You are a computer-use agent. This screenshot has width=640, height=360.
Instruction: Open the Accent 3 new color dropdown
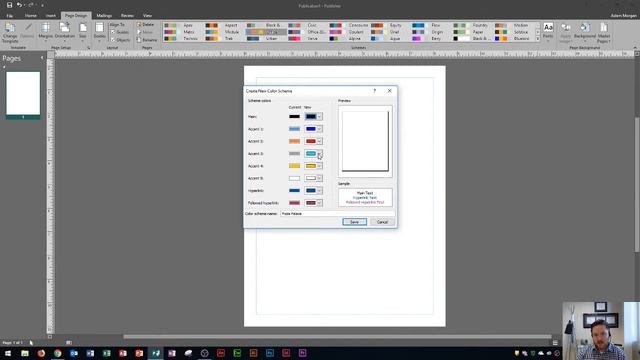point(319,153)
